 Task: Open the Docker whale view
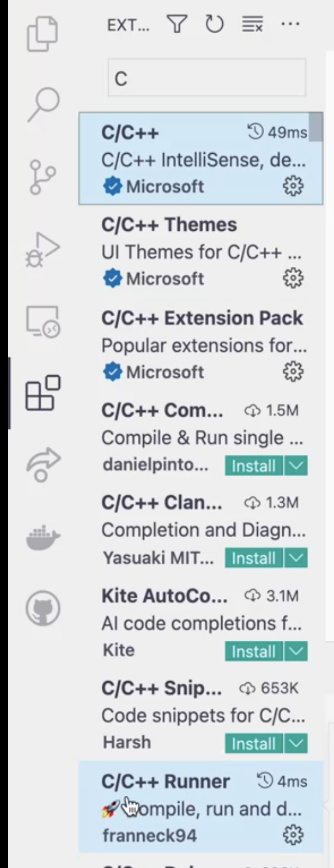point(43,537)
